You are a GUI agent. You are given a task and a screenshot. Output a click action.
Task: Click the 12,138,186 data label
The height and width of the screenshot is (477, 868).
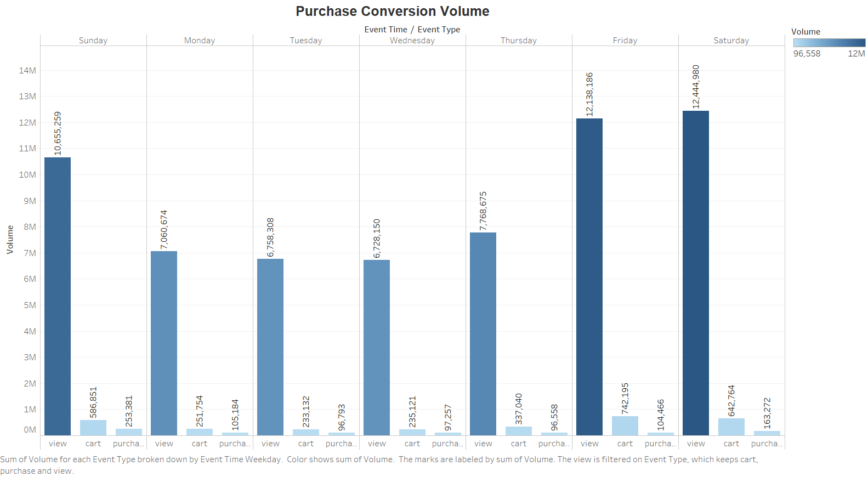(589, 94)
